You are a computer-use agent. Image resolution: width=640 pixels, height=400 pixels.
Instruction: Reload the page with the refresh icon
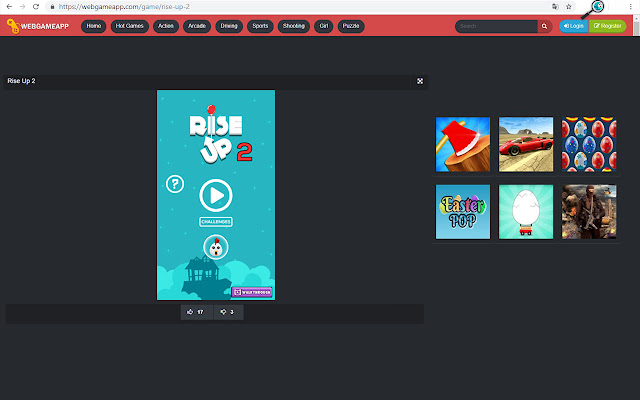36,7
